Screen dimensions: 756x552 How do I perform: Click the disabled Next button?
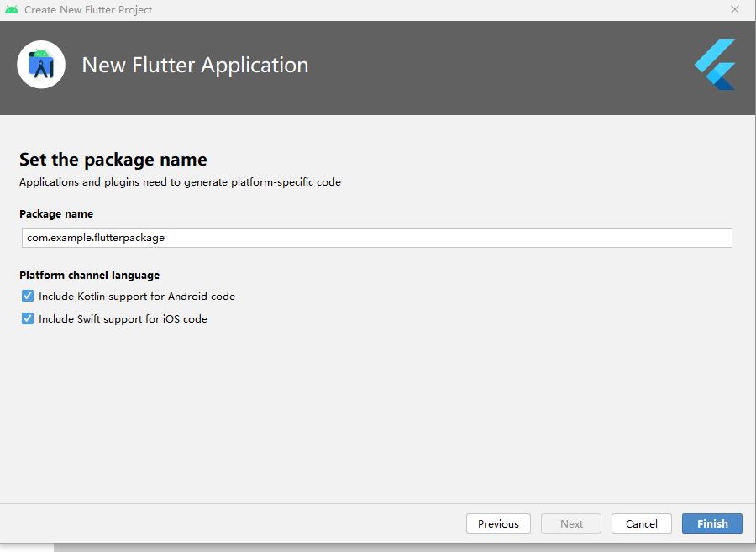pos(571,523)
